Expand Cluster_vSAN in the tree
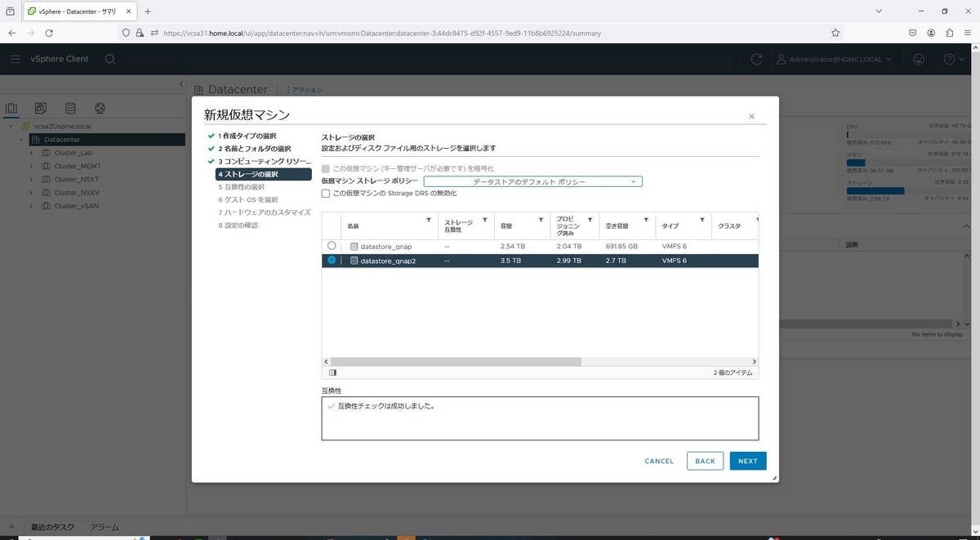This screenshot has height=540, width=980. click(31, 206)
